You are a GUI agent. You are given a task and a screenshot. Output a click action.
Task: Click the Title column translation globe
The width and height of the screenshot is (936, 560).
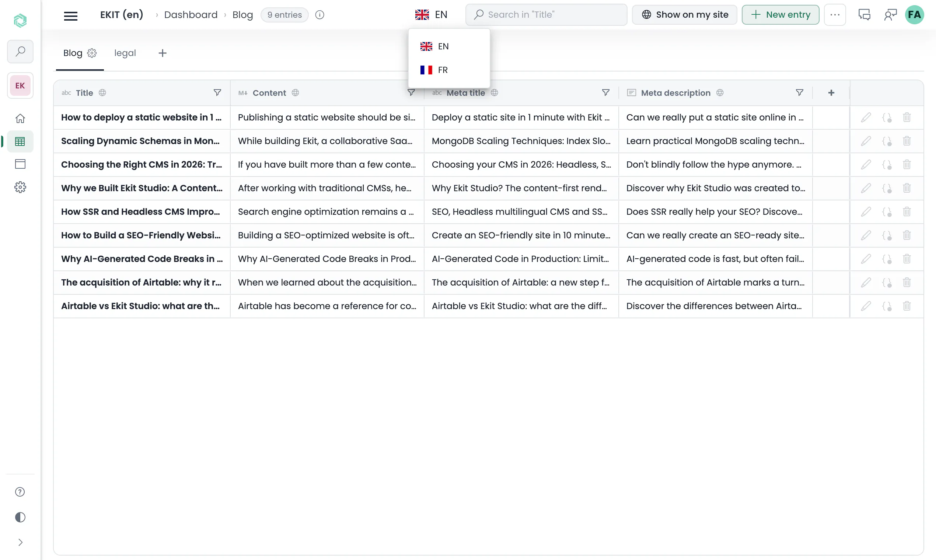(102, 93)
